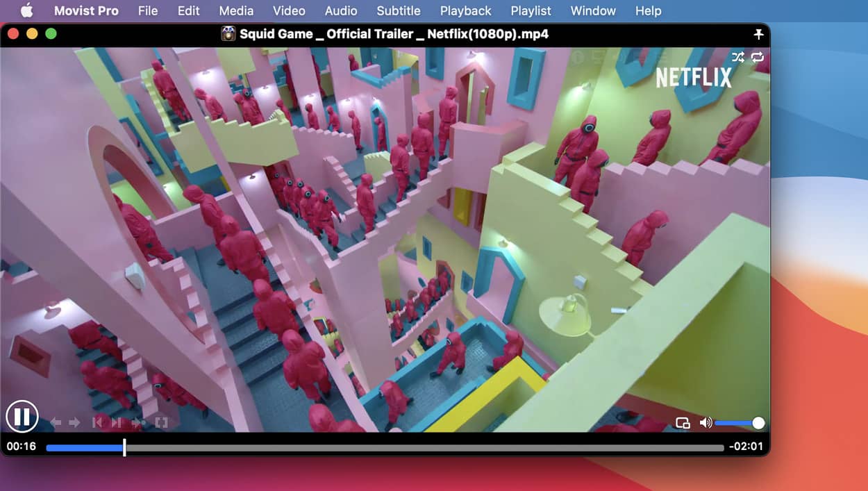Open the Playback menu

[x=465, y=10]
